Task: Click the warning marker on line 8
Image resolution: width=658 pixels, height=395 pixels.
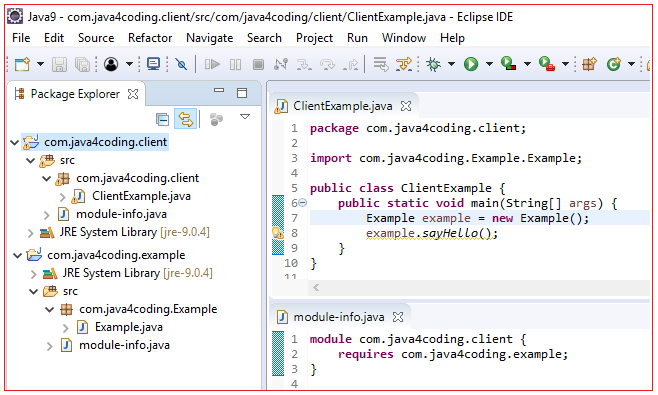Action: (277, 233)
